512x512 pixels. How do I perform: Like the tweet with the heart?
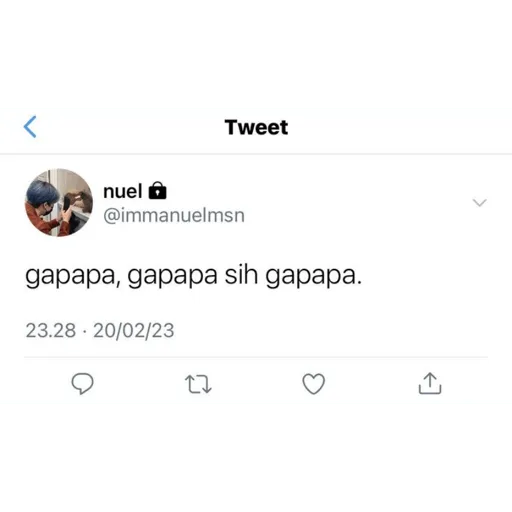pos(314,384)
